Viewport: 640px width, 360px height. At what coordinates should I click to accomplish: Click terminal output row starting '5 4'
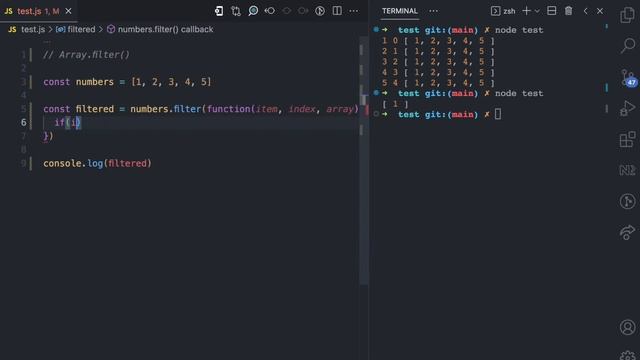(x=438, y=83)
